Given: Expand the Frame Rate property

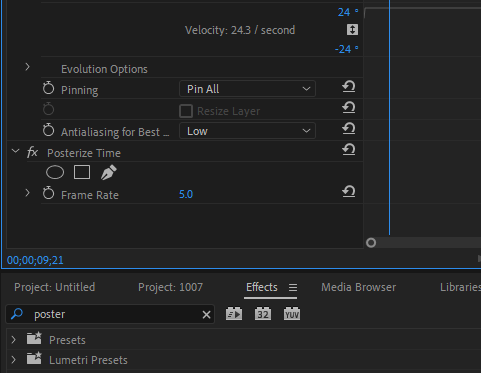Looking at the screenshot, I should pos(28,193).
